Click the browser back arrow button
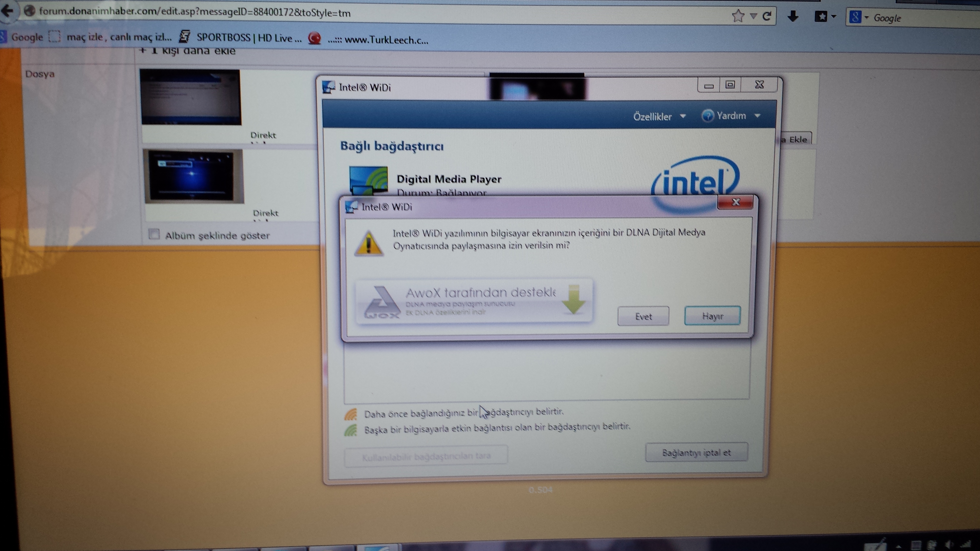The image size is (980, 551). [8, 11]
